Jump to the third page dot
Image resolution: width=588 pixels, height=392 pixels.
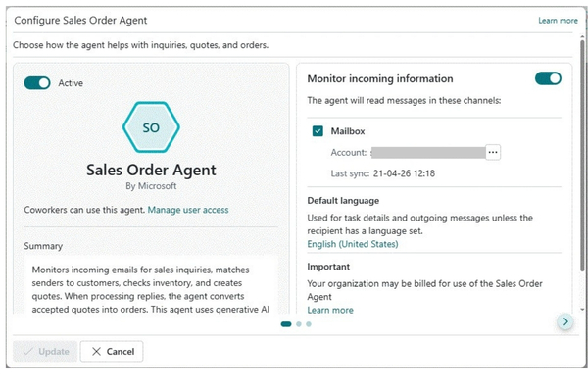(x=309, y=324)
